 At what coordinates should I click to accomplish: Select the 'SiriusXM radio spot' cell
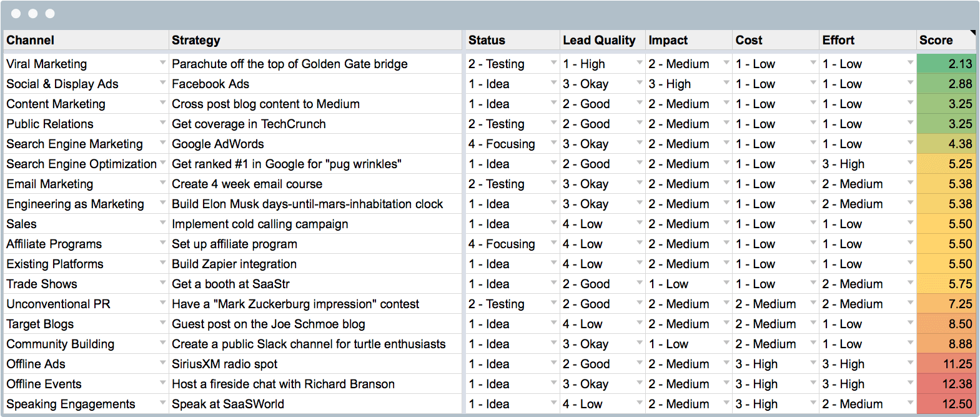coord(315,364)
